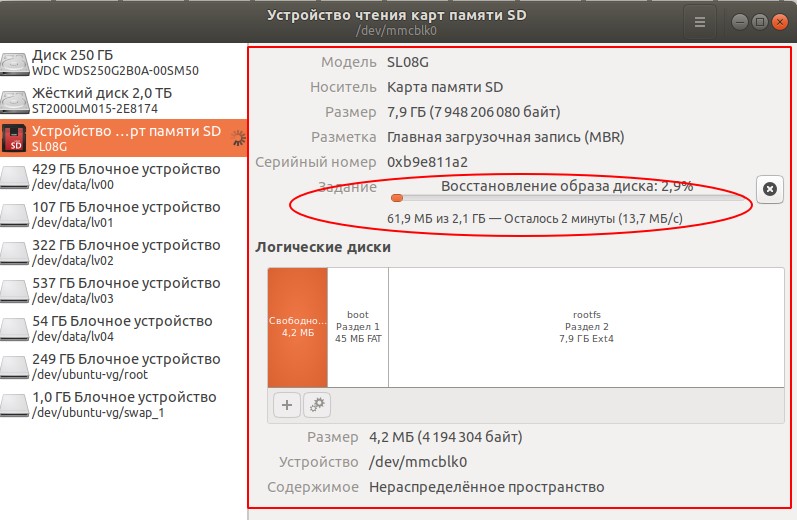Select the boot FAT partition
Screen dimensions: 797x520
(357, 327)
